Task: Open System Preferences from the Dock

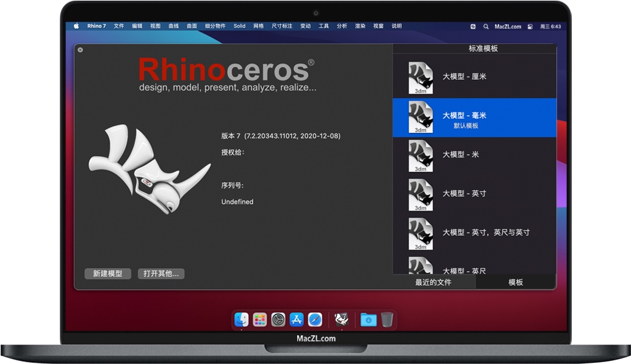Action: click(x=278, y=319)
